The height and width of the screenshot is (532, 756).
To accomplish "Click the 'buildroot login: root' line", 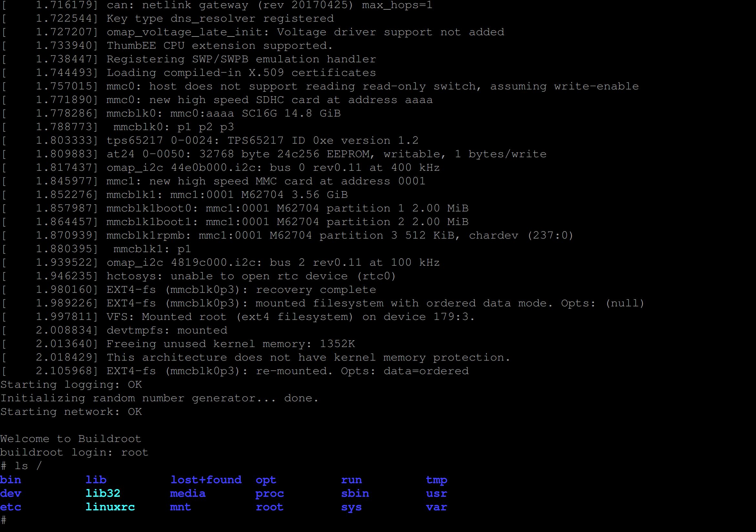I will [x=75, y=453].
